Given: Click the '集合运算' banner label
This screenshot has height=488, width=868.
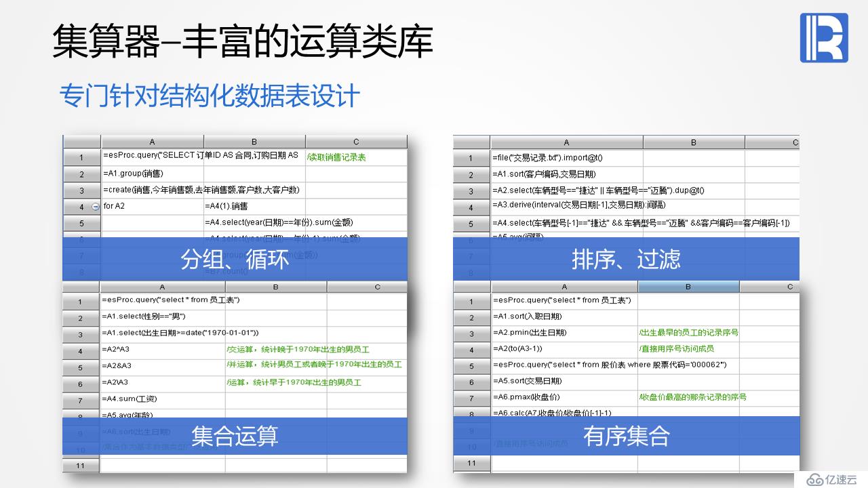Looking at the screenshot, I should coord(235,436).
